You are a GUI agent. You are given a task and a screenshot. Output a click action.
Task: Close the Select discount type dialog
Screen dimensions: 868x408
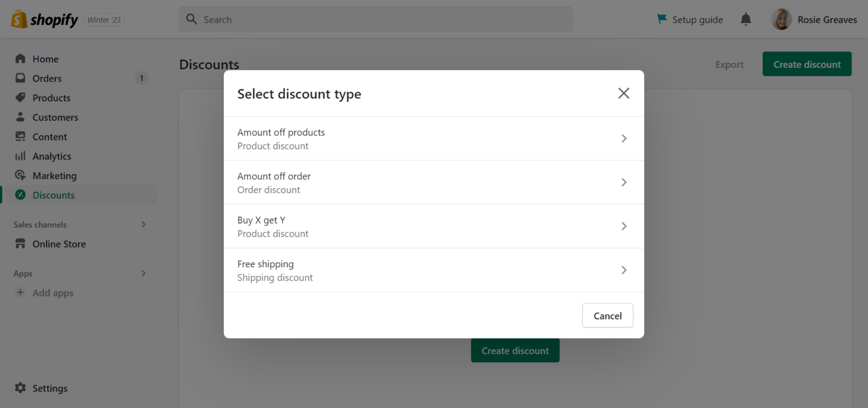pyautogui.click(x=623, y=93)
